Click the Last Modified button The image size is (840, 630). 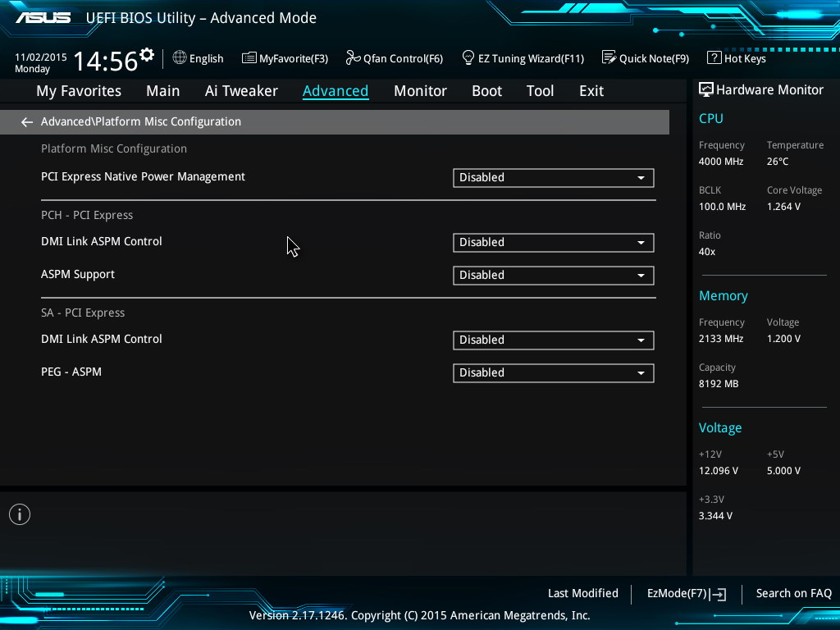(582, 593)
